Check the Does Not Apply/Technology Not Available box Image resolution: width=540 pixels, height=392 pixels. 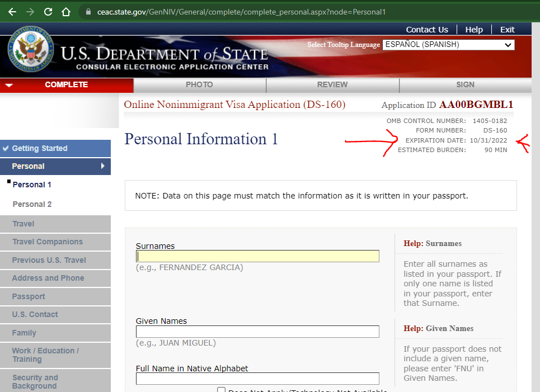[222, 390]
